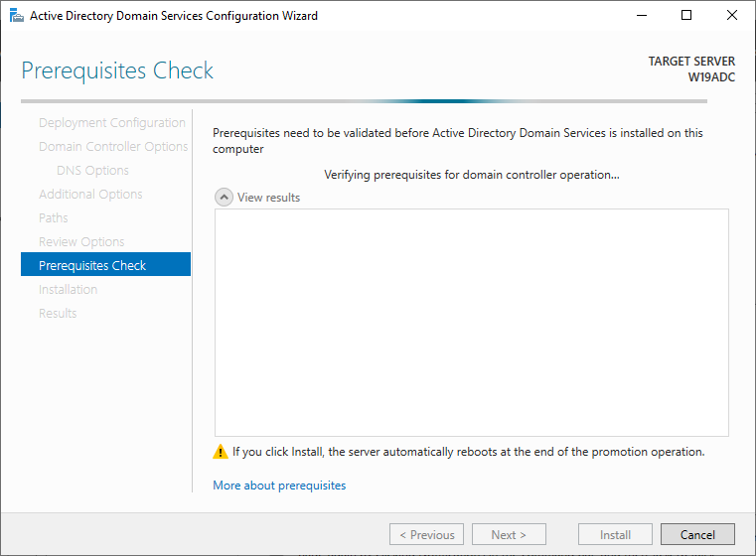Select Deployment Configuration step

[112, 123]
